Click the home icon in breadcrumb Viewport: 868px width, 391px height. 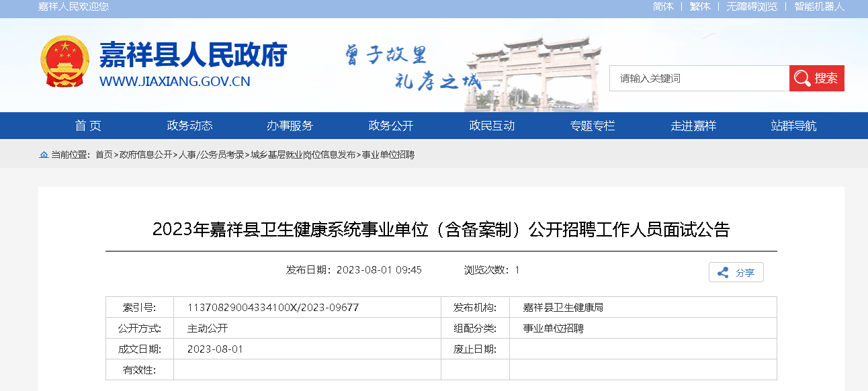pyautogui.click(x=44, y=155)
